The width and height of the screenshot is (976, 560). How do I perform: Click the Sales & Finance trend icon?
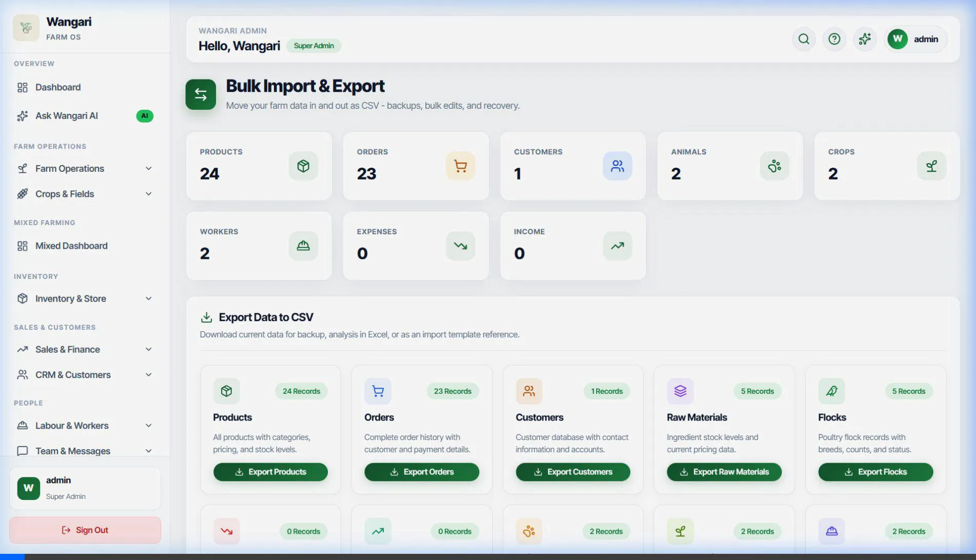(x=22, y=349)
